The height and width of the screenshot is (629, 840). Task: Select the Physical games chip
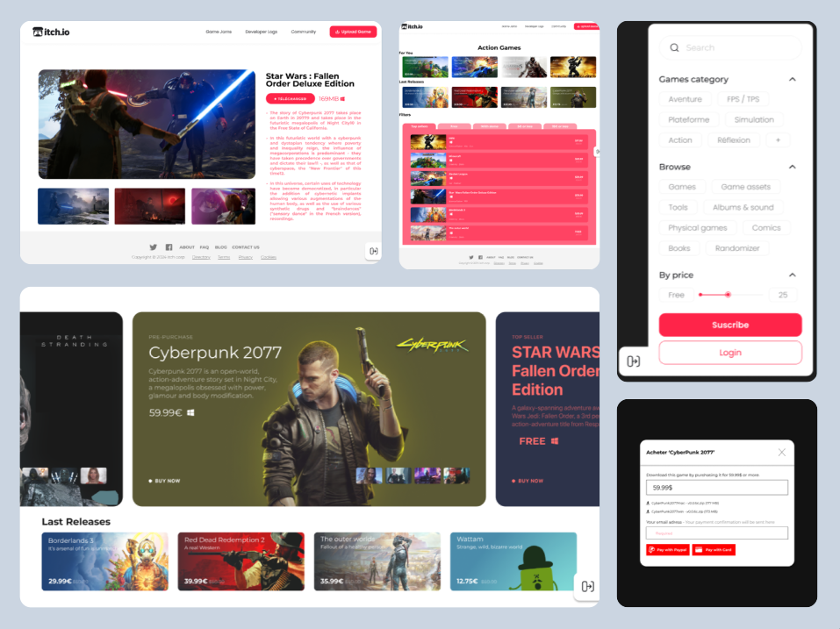point(698,227)
